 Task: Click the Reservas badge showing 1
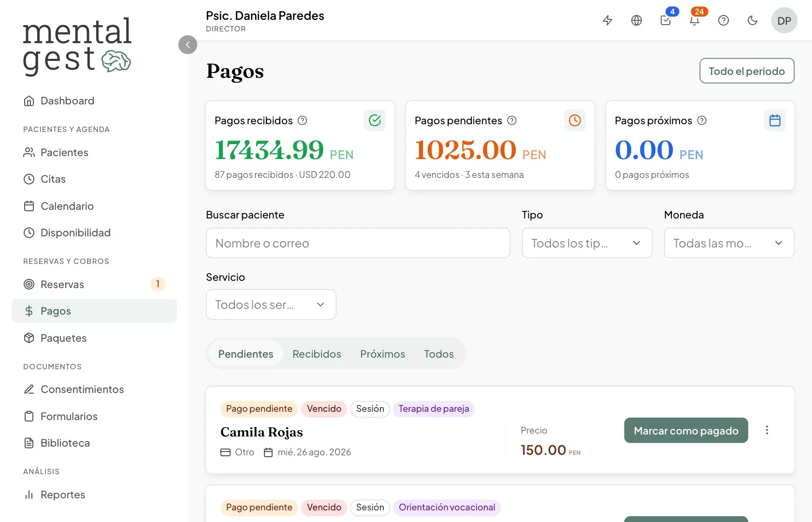click(158, 284)
